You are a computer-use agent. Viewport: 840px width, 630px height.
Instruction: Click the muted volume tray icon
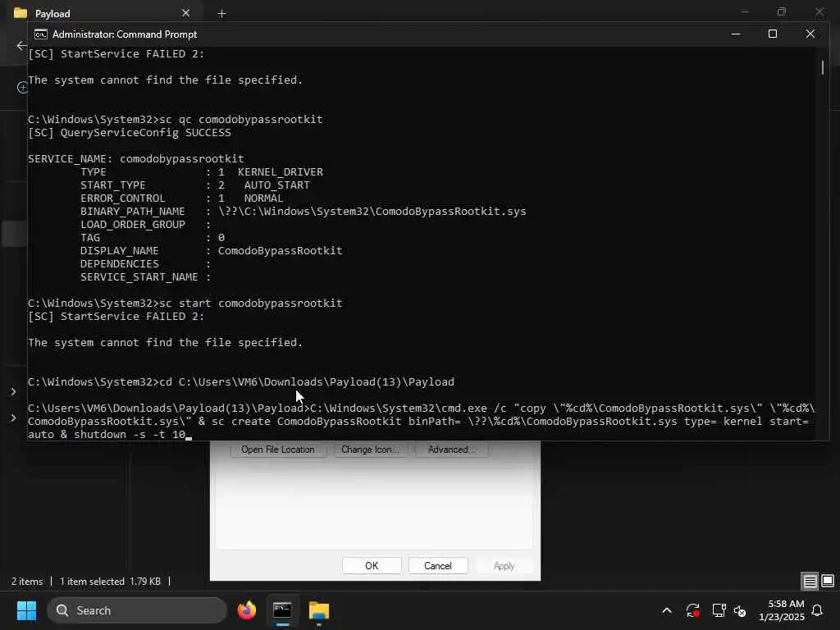point(741,610)
